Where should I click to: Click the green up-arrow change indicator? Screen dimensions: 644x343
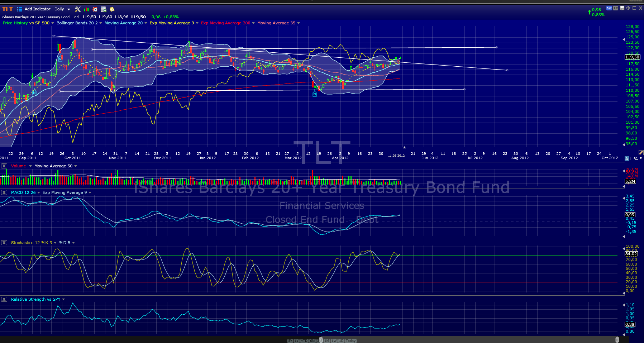point(589,12)
